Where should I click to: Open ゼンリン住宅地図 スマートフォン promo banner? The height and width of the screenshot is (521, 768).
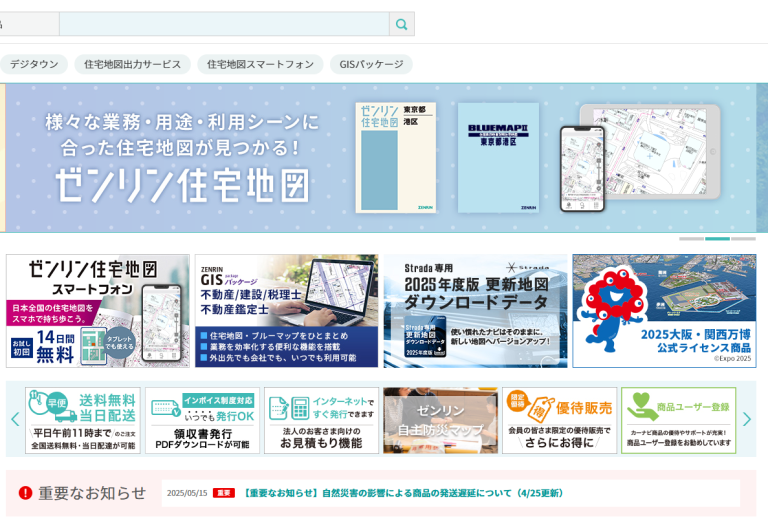click(98, 311)
